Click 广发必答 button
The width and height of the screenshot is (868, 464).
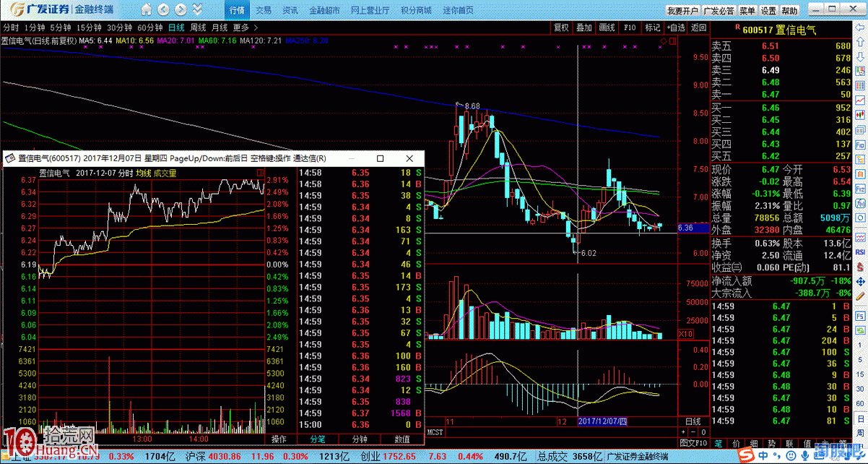(719, 11)
